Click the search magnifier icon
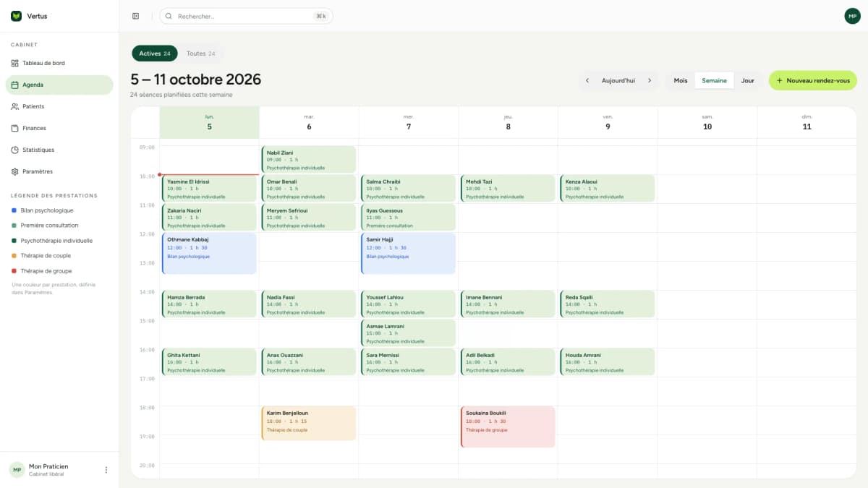 click(x=169, y=16)
